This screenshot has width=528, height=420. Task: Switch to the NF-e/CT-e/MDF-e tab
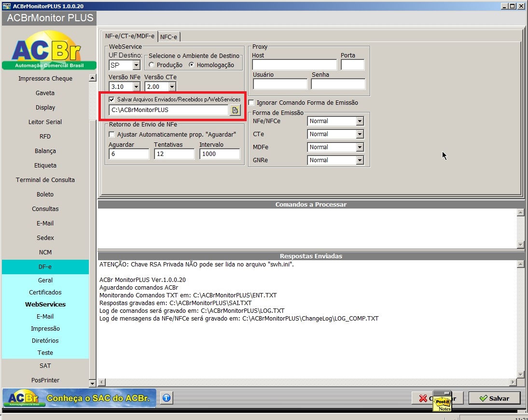point(130,36)
